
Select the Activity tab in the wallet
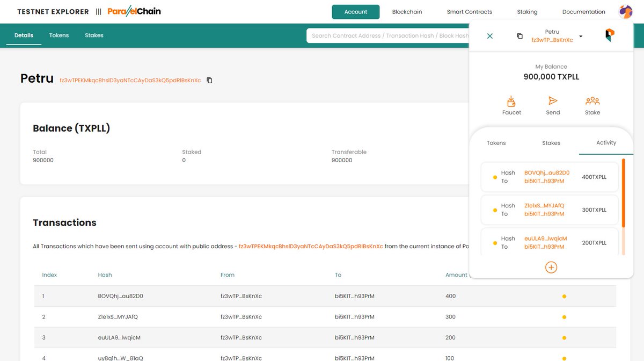(606, 142)
